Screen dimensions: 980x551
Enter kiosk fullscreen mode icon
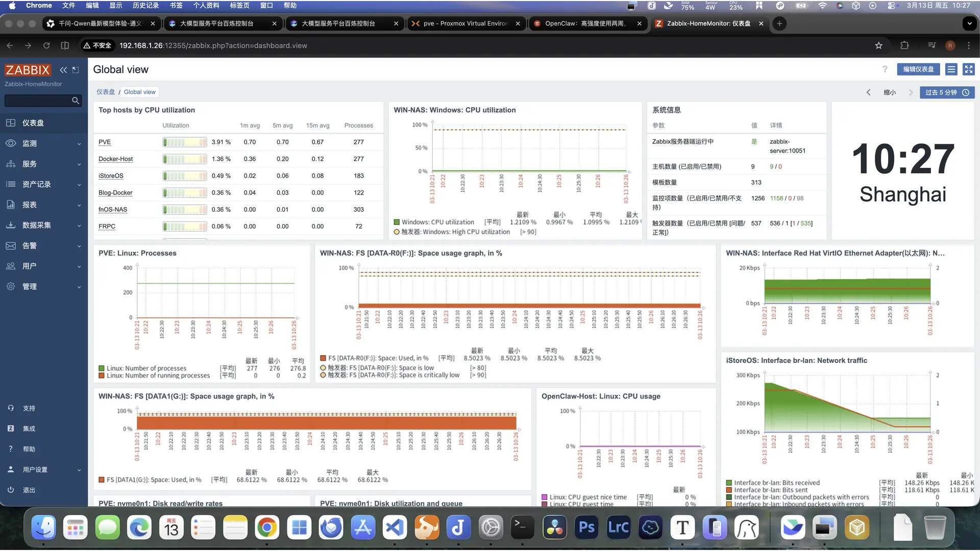point(968,69)
